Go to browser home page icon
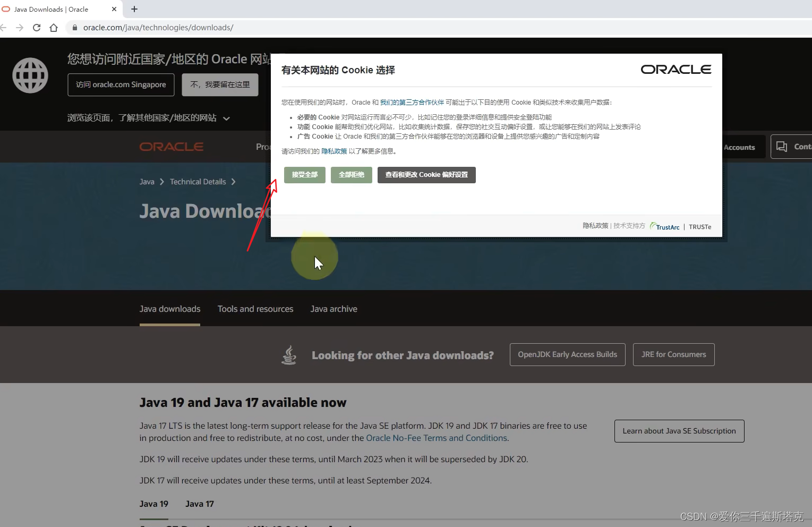This screenshot has height=527, width=812. point(54,28)
